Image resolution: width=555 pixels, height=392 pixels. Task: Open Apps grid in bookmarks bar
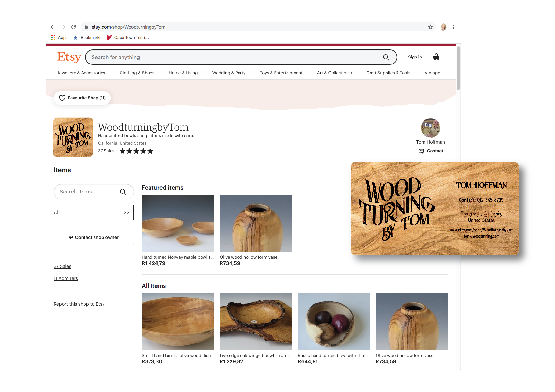pyautogui.click(x=53, y=37)
